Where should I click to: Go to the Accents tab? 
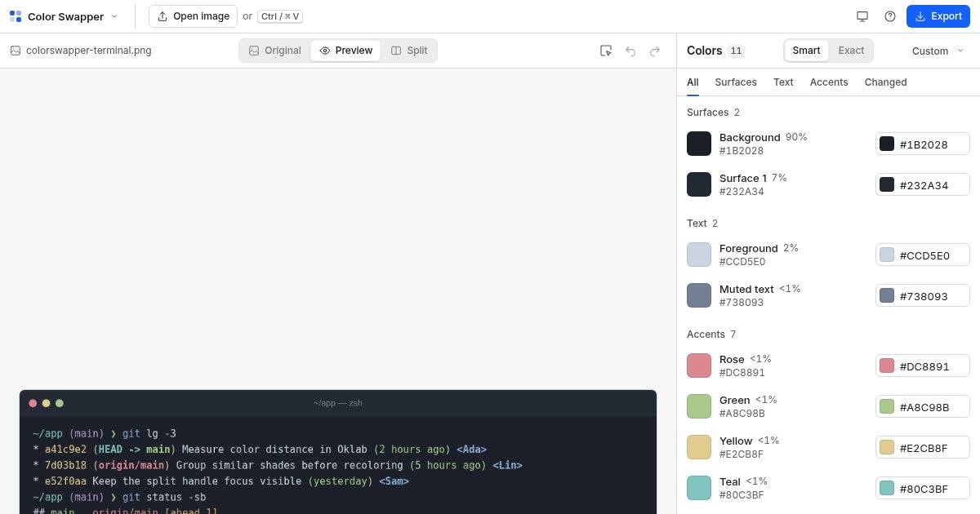click(829, 82)
